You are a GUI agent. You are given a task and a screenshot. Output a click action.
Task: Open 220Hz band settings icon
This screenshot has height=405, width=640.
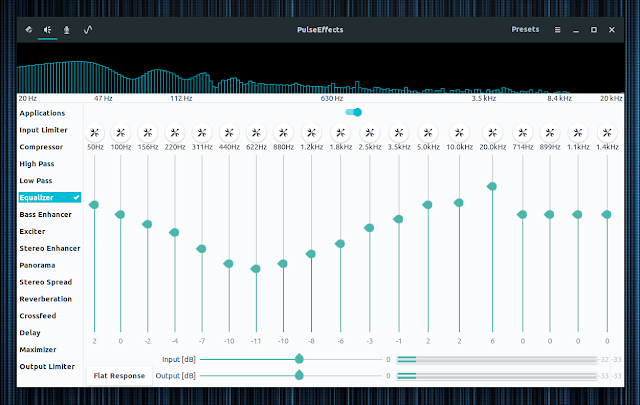click(x=175, y=133)
